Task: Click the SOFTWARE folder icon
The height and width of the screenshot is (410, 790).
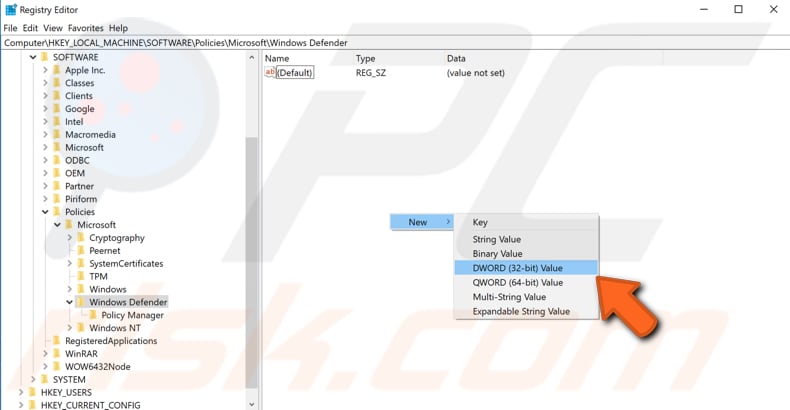Action: pyautogui.click(x=44, y=57)
